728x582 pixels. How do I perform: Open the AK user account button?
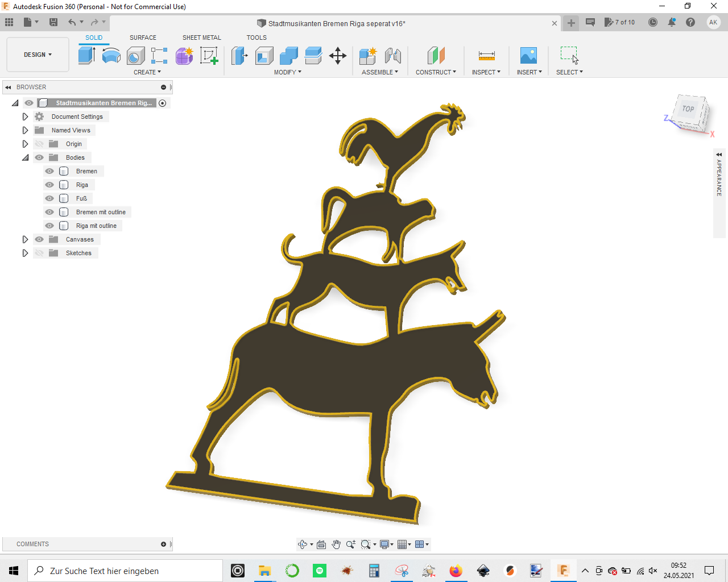pyautogui.click(x=713, y=22)
